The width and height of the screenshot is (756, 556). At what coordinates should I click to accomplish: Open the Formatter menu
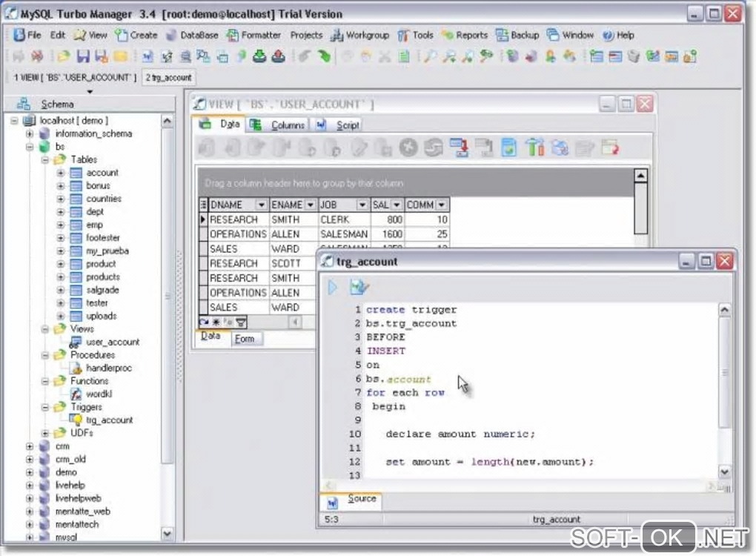(254, 35)
